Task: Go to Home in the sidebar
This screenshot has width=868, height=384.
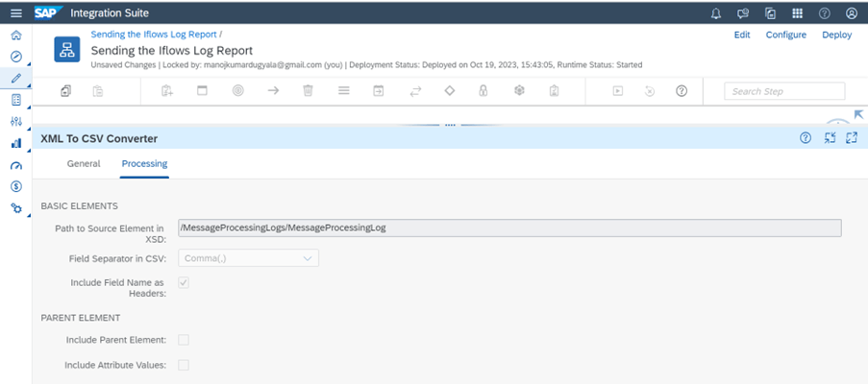Action: pos(16,36)
